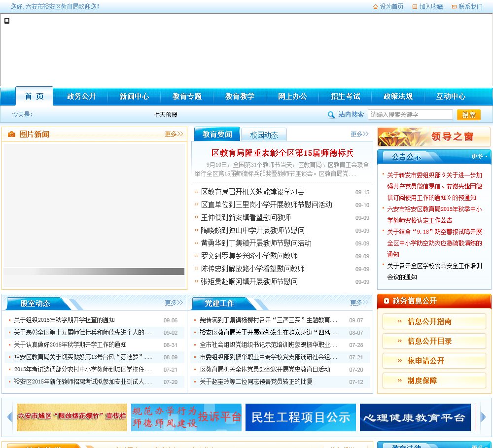Viewport: 493px width, 448px height.
Task: Open article 黄勇华到丁集镇开展教师节慰问活动
Action: 256,243
